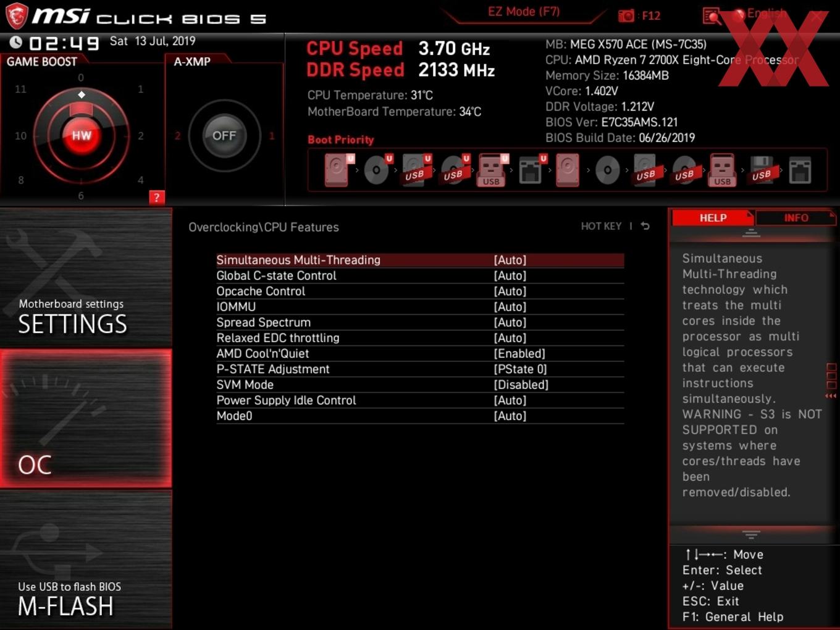Click the clock icon beside the time
This screenshot has width=840, height=630.
point(15,42)
